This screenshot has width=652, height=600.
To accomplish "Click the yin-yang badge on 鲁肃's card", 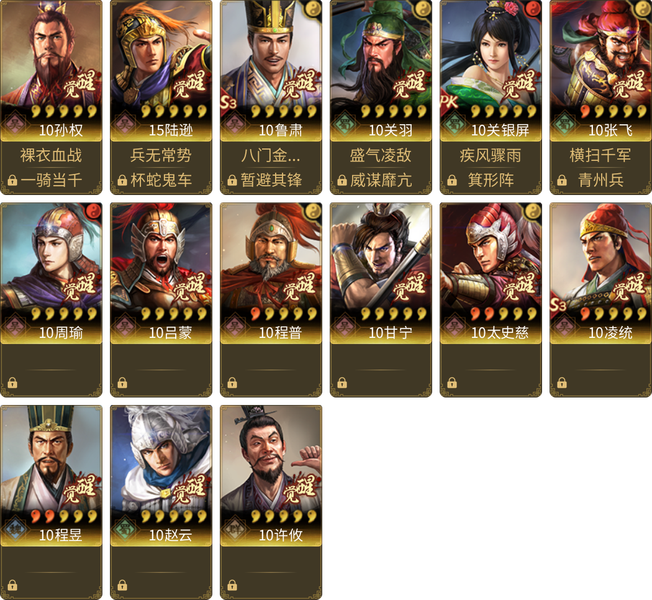I will [313, 9].
